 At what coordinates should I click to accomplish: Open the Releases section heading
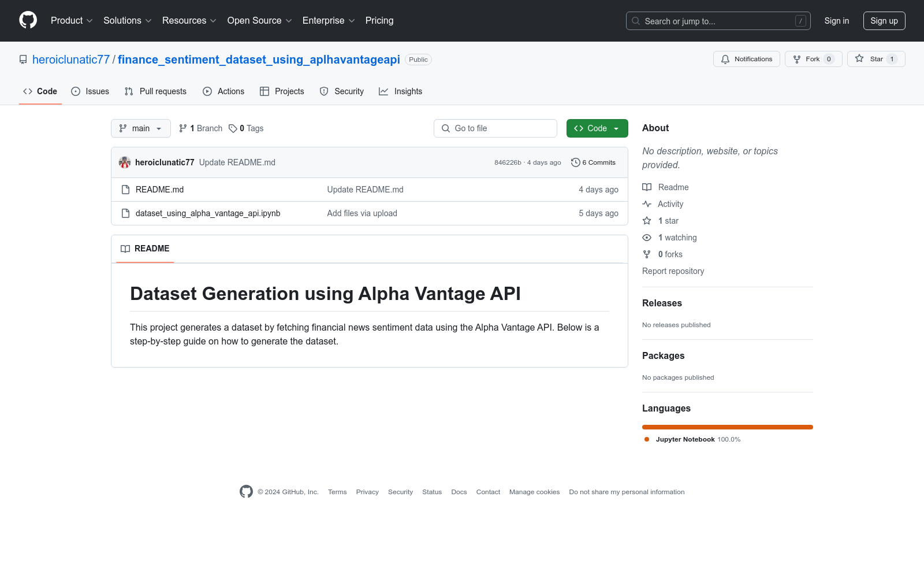[x=662, y=303]
